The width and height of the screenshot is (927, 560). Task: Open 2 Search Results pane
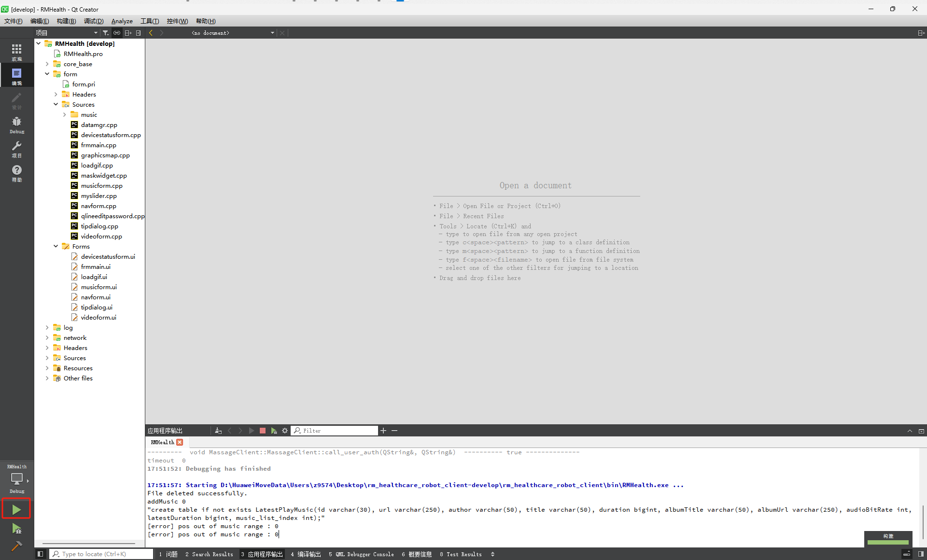pyautogui.click(x=209, y=554)
